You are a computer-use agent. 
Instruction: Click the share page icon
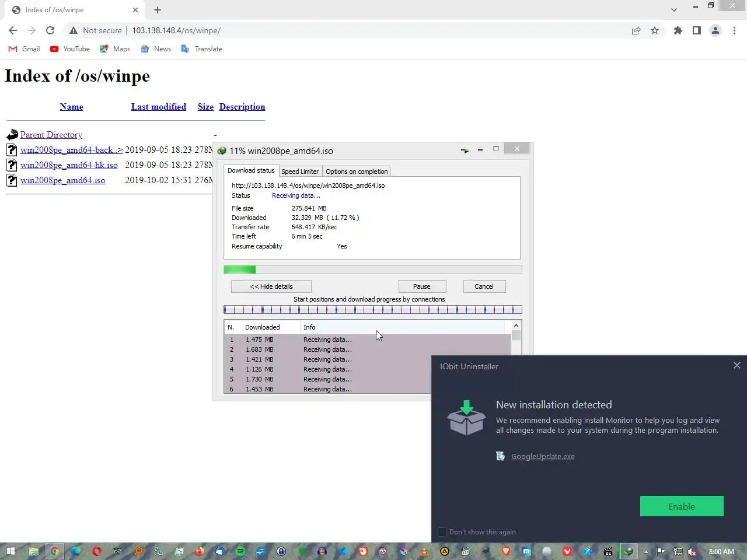[636, 30]
